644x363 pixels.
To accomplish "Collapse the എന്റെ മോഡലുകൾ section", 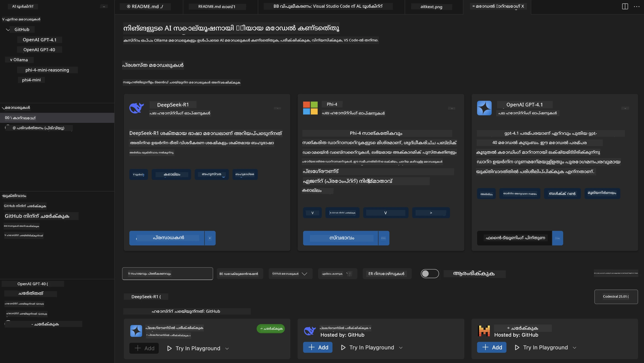I will tap(3, 19).
